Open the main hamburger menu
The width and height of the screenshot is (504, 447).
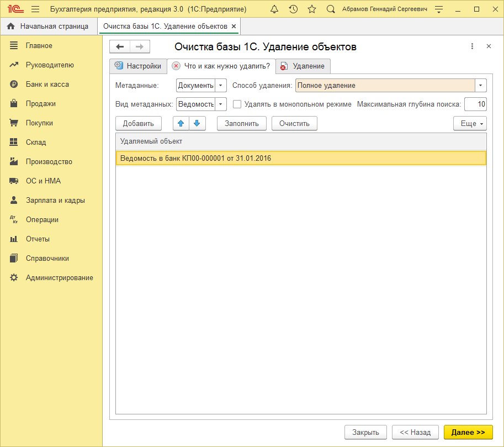pyautogui.click(x=35, y=9)
